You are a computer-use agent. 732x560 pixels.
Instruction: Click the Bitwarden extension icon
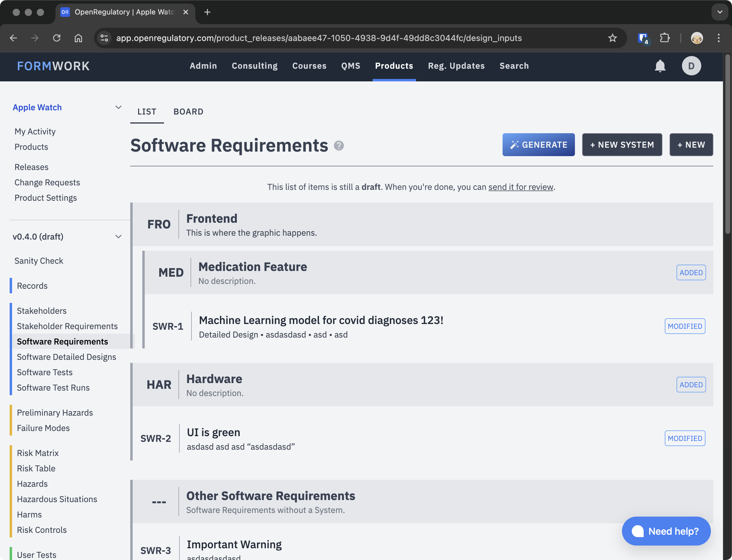[643, 38]
